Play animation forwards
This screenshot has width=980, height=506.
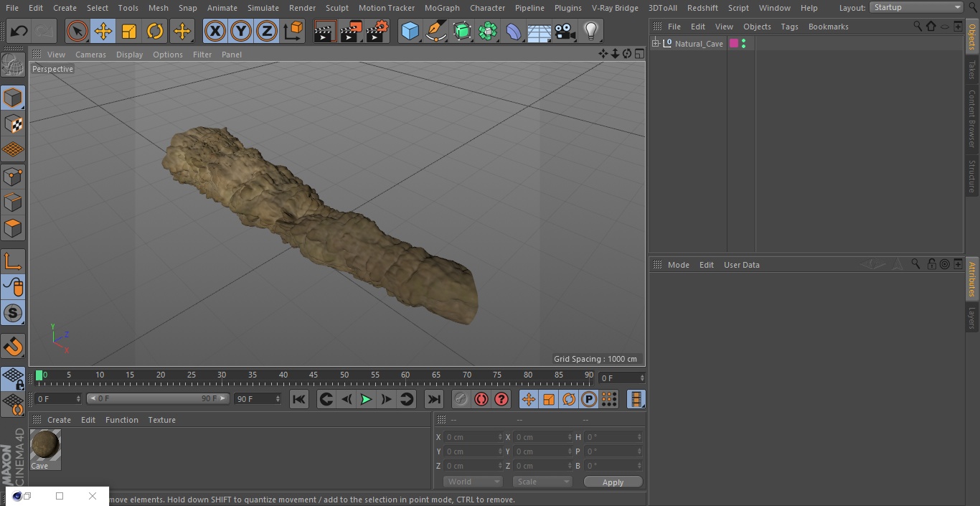coord(366,399)
